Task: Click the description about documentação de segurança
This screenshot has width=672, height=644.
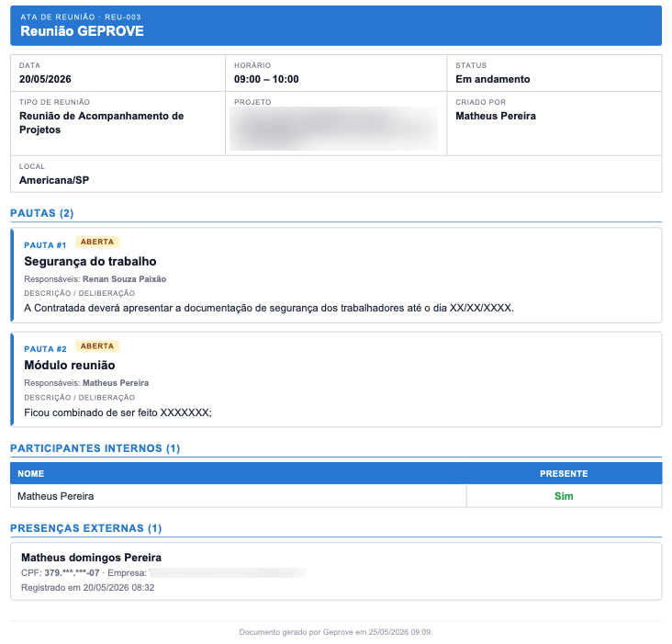Action: tap(269, 308)
